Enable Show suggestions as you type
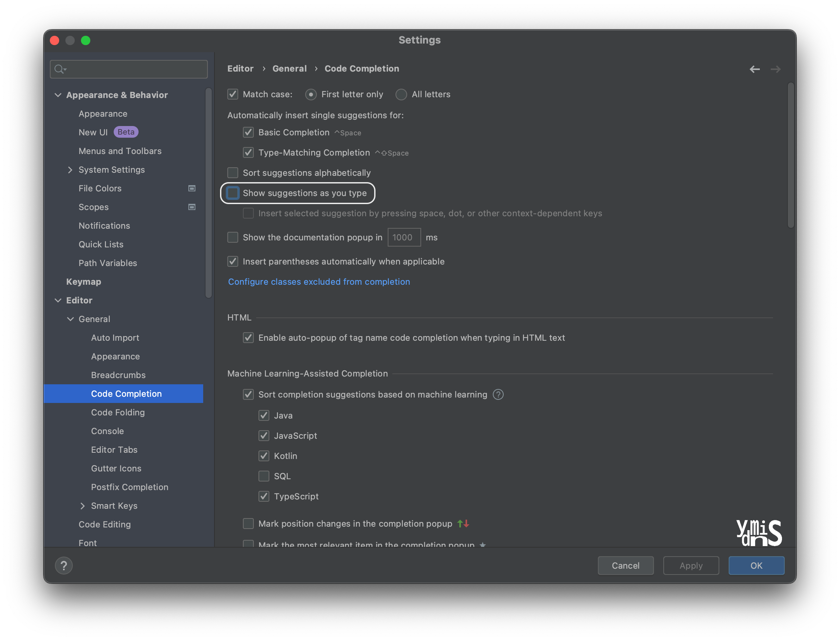The width and height of the screenshot is (840, 641). click(x=233, y=193)
